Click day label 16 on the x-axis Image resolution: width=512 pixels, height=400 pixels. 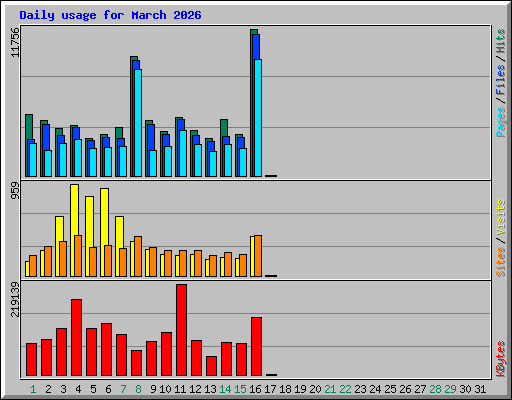coord(255,389)
